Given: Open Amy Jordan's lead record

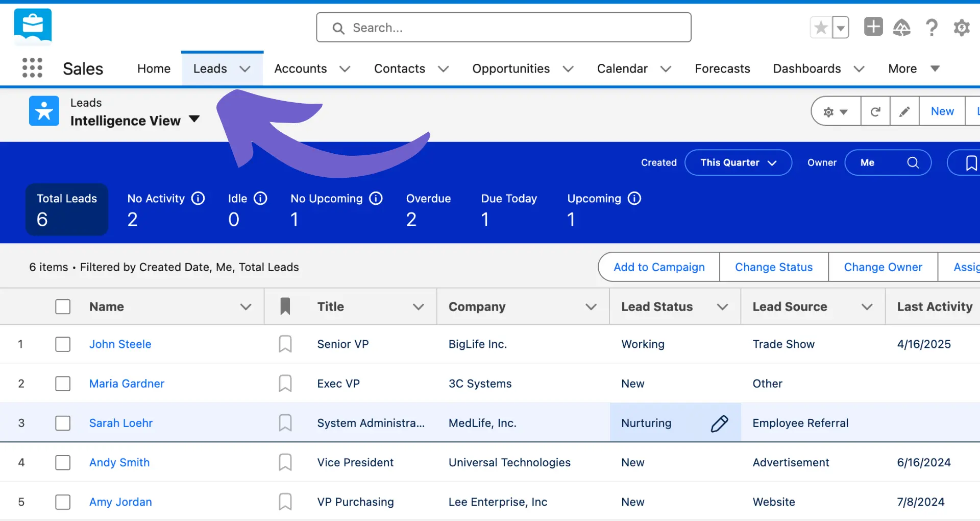Looking at the screenshot, I should click(x=120, y=502).
